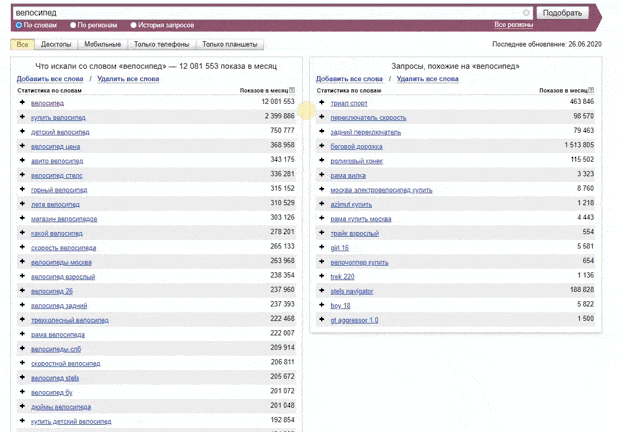Screen dimensions: 620x432
Task: Add «беговая дорожка» via its plus icon
Action: (321, 145)
